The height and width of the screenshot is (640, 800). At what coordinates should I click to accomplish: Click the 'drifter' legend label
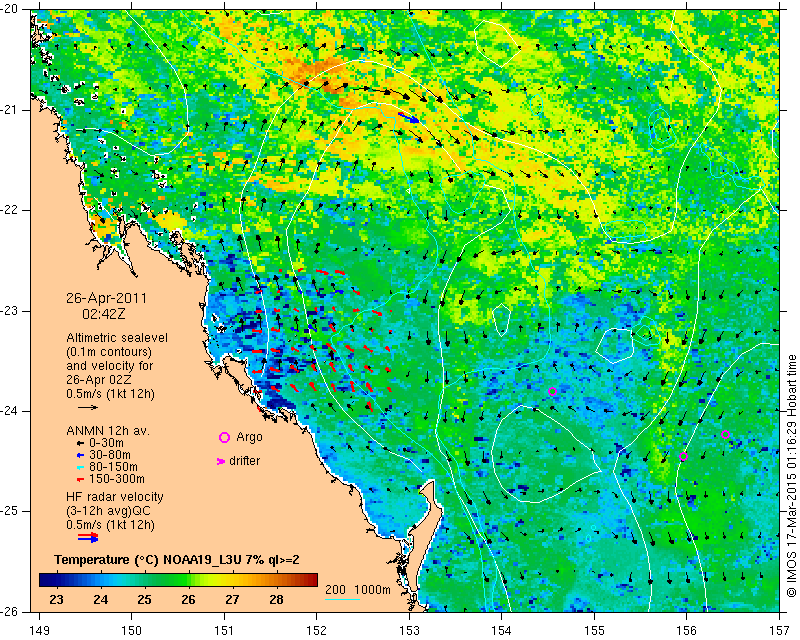pyautogui.click(x=245, y=461)
